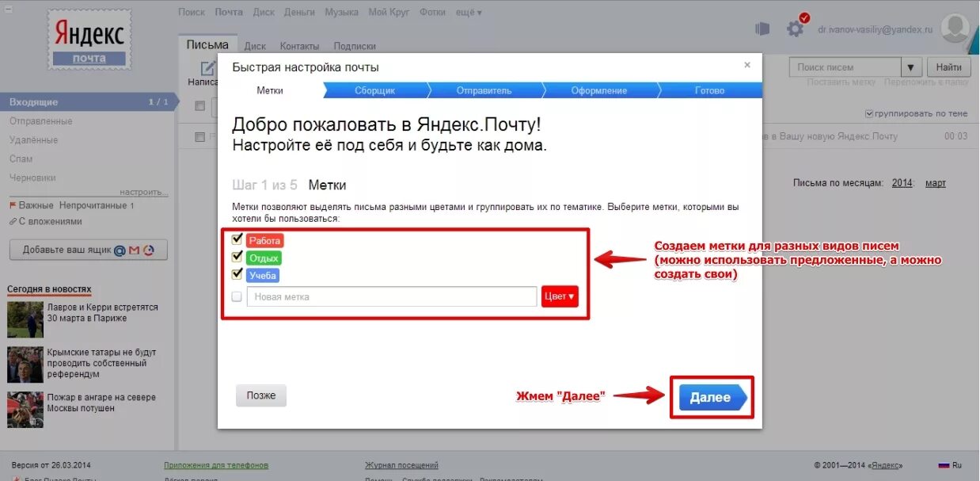Open Журнал посещений link
This screenshot has width=980, height=481.
click(x=401, y=465)
